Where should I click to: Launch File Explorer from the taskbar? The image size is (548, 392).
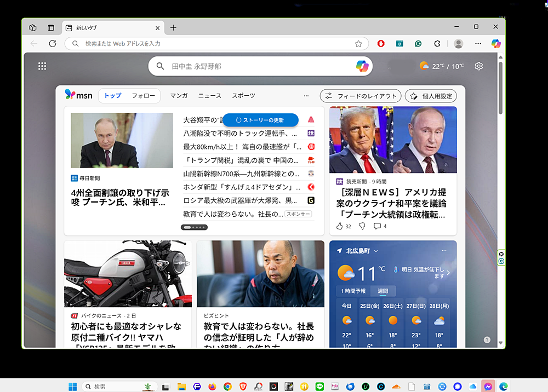pos(181,387)
